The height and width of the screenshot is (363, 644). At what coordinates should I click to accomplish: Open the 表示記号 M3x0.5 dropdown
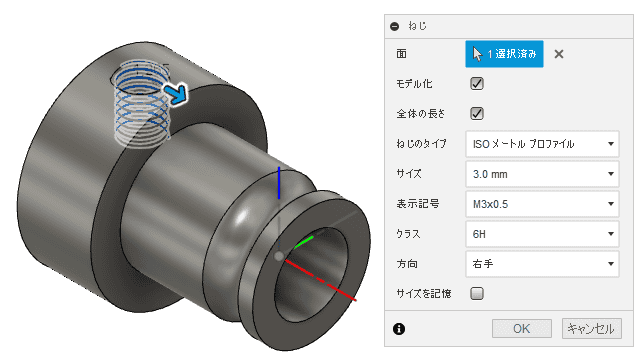click(542, 204)
